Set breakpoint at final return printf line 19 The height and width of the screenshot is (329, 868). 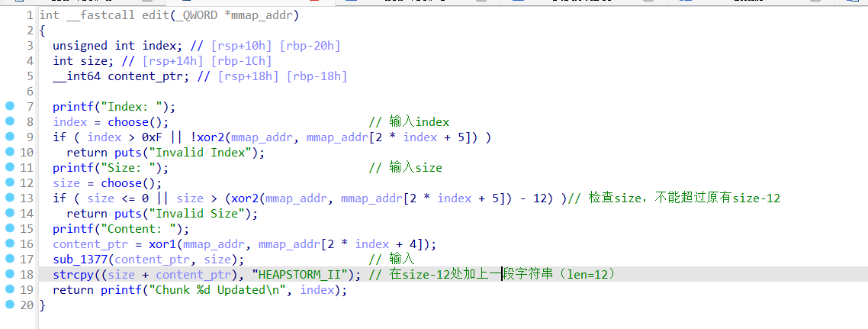click(9, 289)
